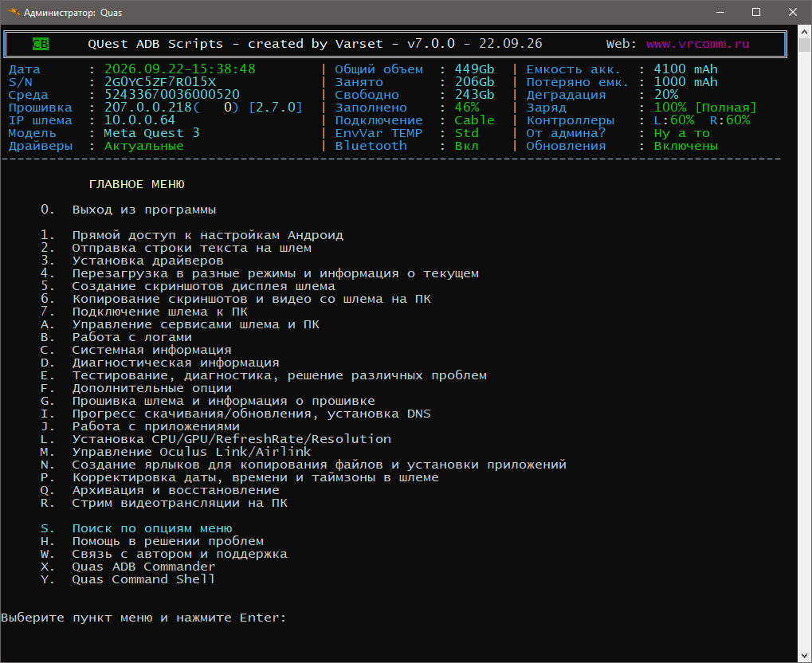Click the '4100 mAh' battery capacity value
812x663 pixels.
click(x=685, y=69)
